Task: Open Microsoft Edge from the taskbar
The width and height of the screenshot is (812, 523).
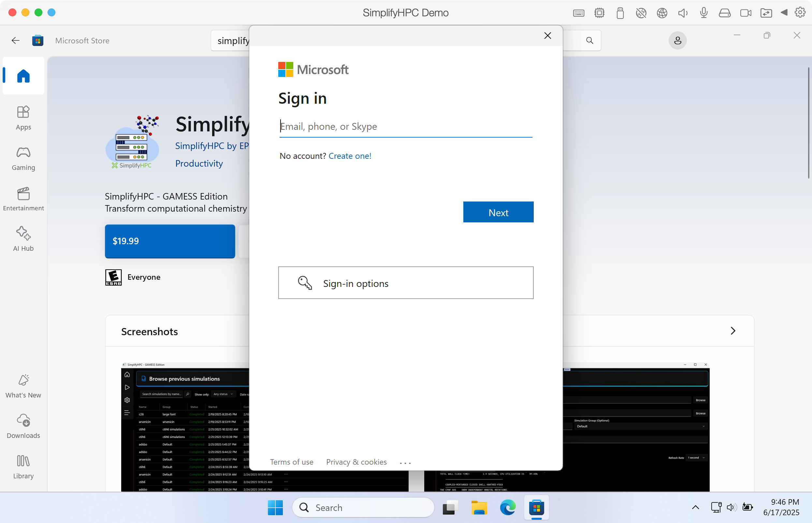Action: [x=508, y=507]
